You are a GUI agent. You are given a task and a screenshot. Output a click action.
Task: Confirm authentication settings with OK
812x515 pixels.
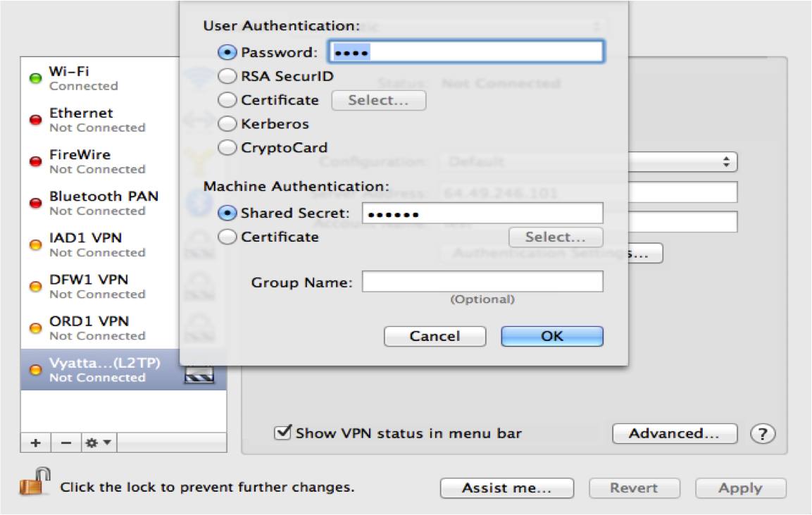point(552,336)
